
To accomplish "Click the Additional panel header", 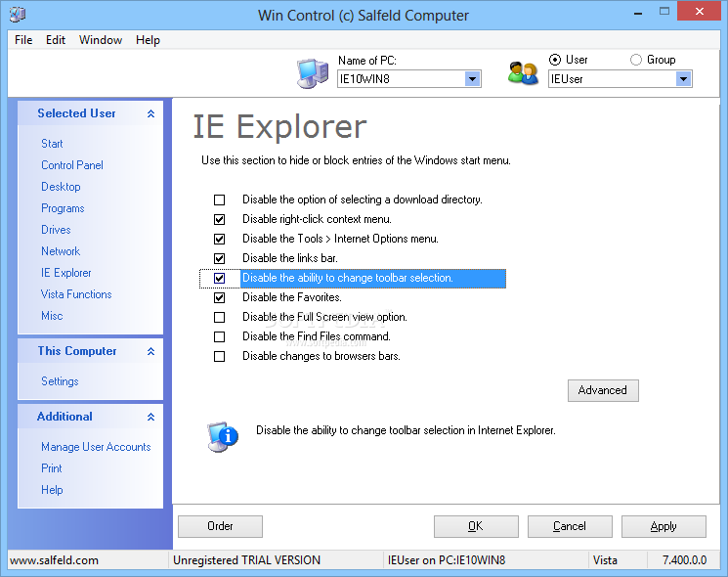I will pyautogui.click(x=90, y=417).
